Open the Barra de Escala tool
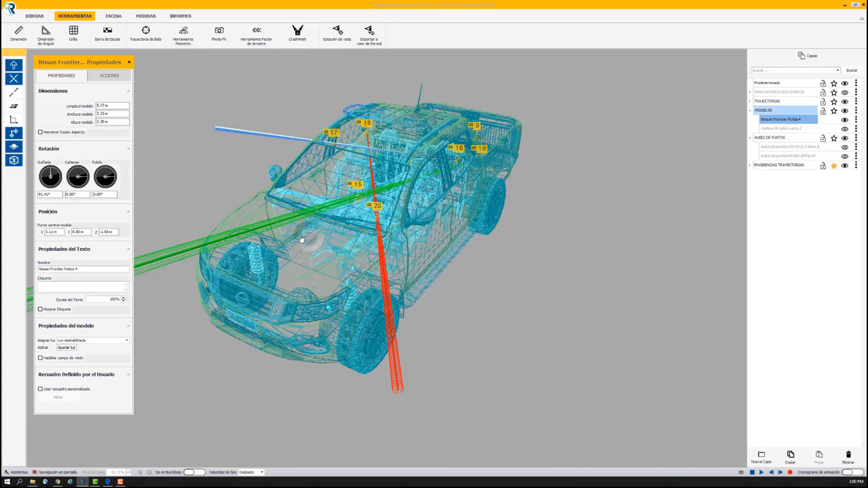 pos(107,33)
